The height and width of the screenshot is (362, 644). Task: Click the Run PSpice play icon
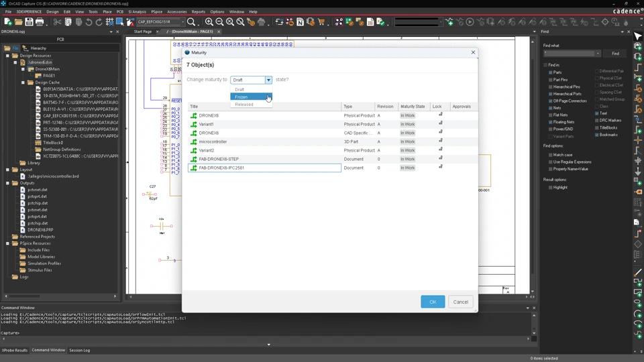470,21
